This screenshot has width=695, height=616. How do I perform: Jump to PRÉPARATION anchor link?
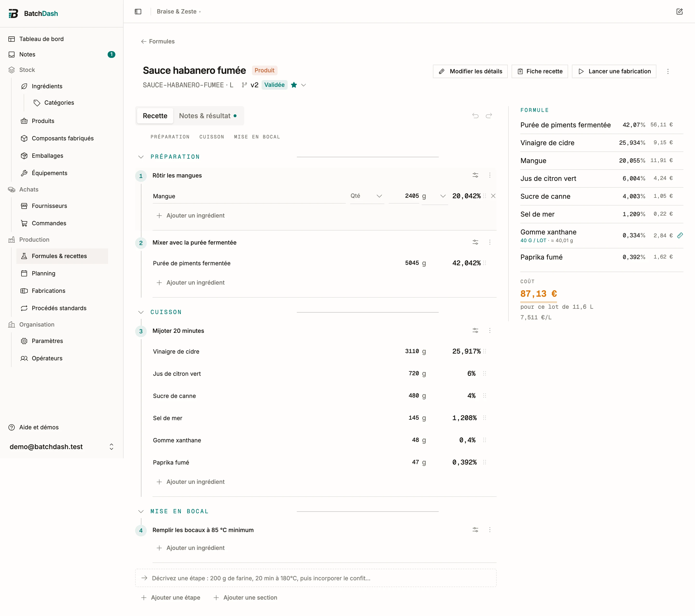170,137
